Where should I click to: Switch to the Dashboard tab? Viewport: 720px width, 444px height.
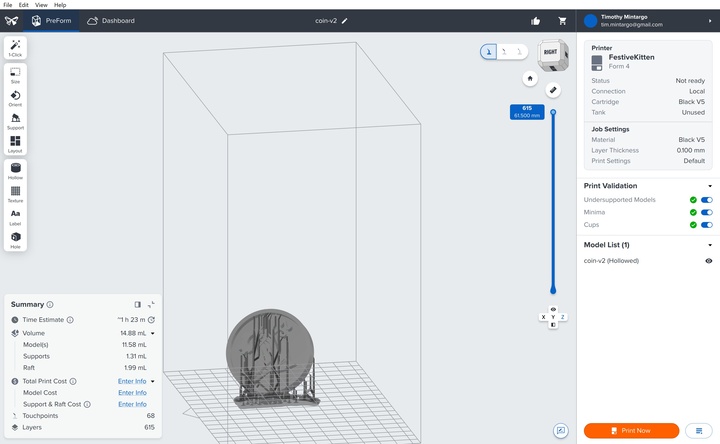111,21
